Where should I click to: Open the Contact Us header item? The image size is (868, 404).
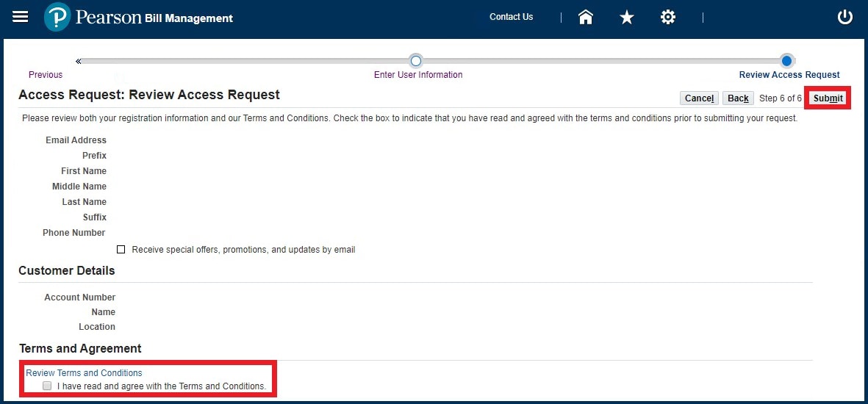511,17
